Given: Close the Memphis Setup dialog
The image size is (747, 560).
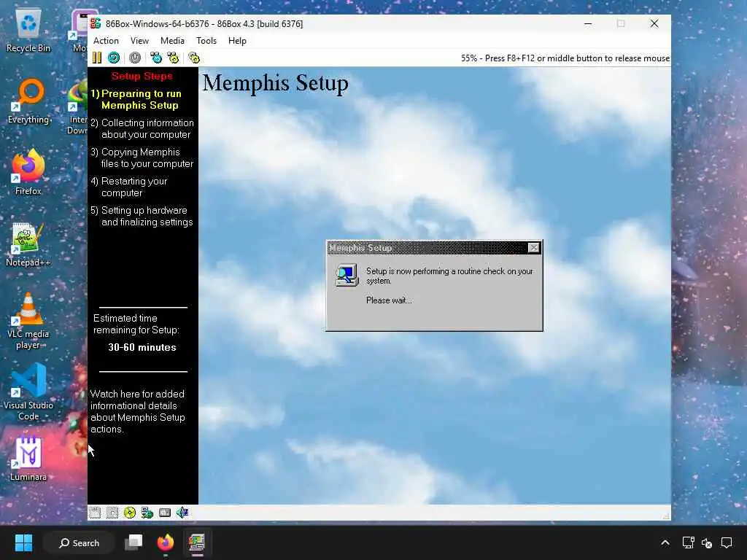Looking at the screenshot, I should click(534, 248).
